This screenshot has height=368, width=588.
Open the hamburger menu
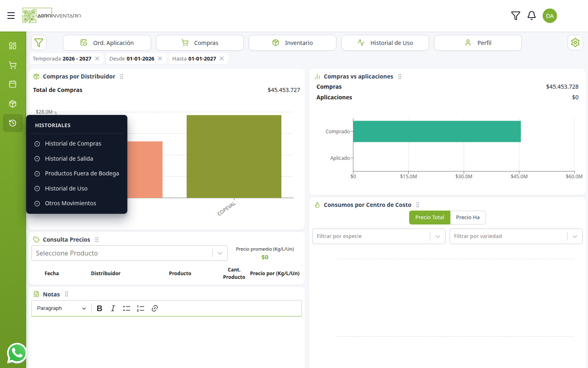pyautogui.click(x=11, y=16)
